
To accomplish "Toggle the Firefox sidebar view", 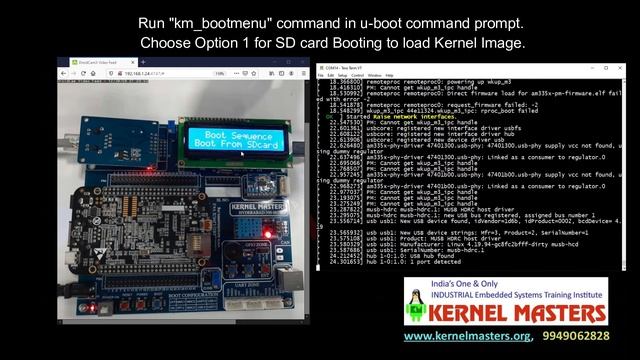I will tap(281, 73).
